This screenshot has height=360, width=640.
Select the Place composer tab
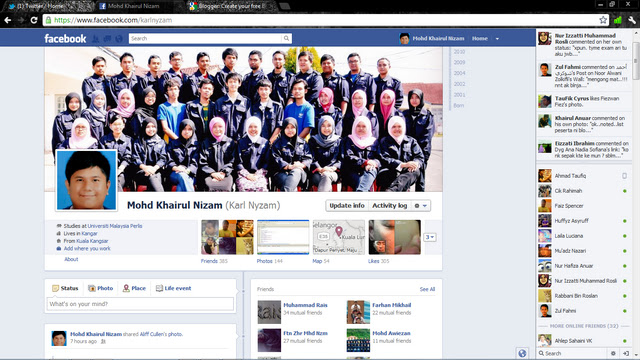134,288
